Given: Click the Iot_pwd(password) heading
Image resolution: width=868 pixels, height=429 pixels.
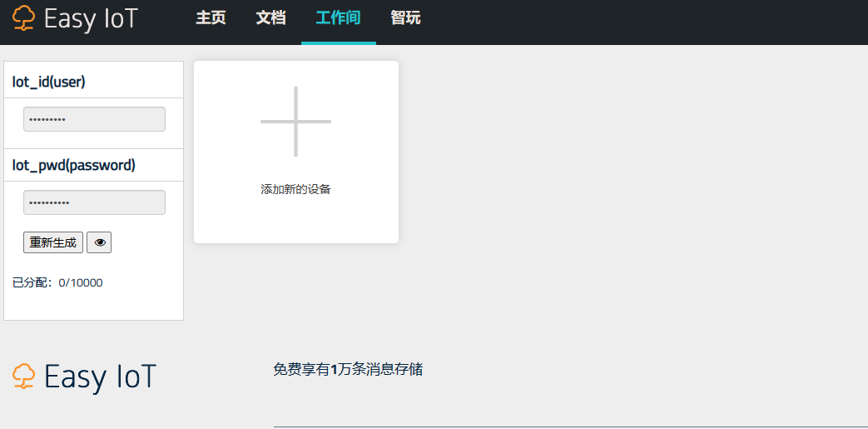Looking at the screenshot, I should click(73, 165).
